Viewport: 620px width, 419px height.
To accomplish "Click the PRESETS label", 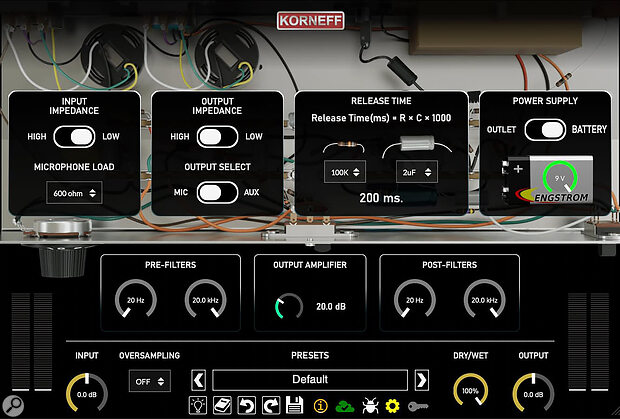I will pos(310,355).
